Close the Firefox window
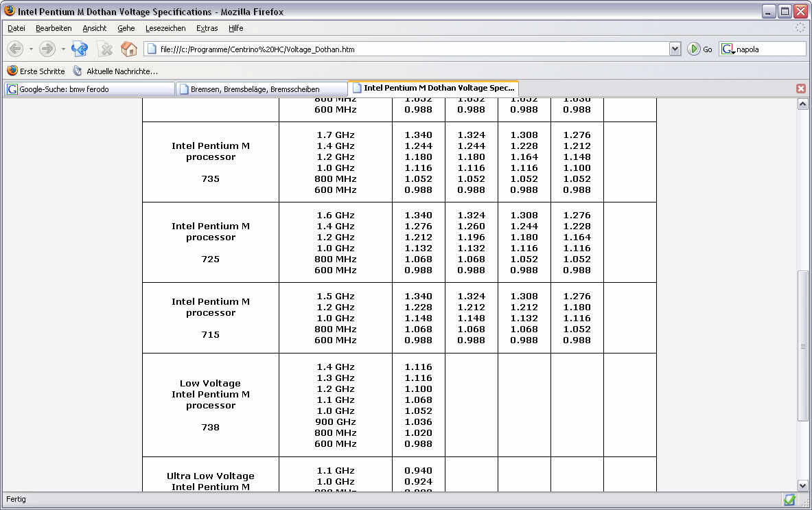812x510 pixels. coord(801,12)
